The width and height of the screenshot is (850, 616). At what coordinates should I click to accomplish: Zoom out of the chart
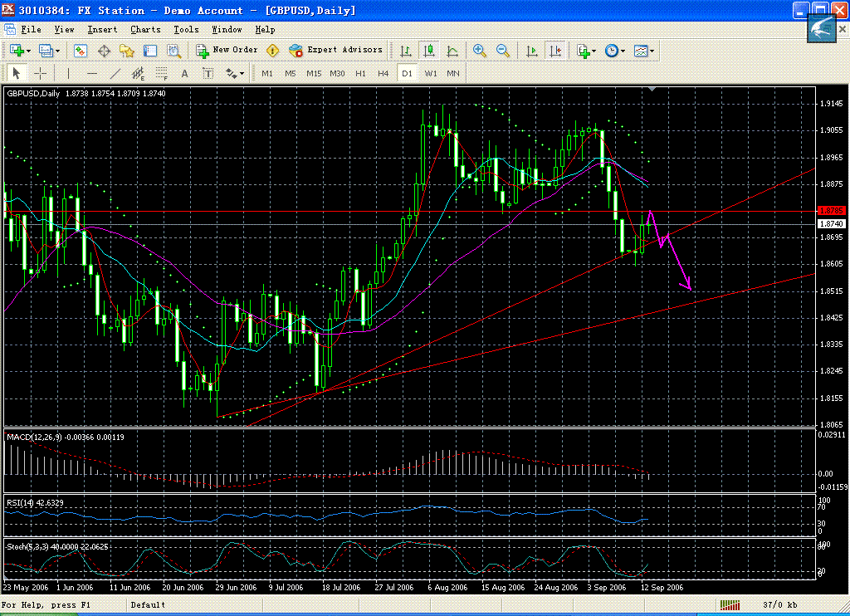pos(502,51)
